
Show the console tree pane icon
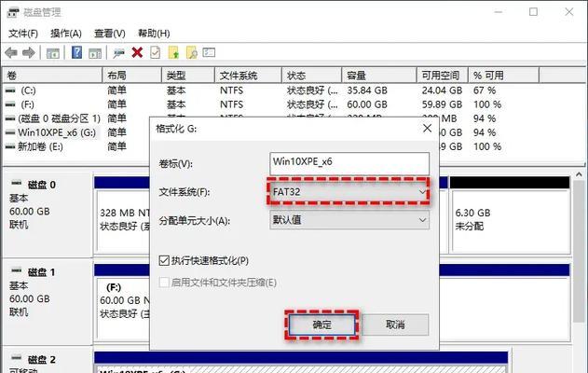(x=53, y=53)
